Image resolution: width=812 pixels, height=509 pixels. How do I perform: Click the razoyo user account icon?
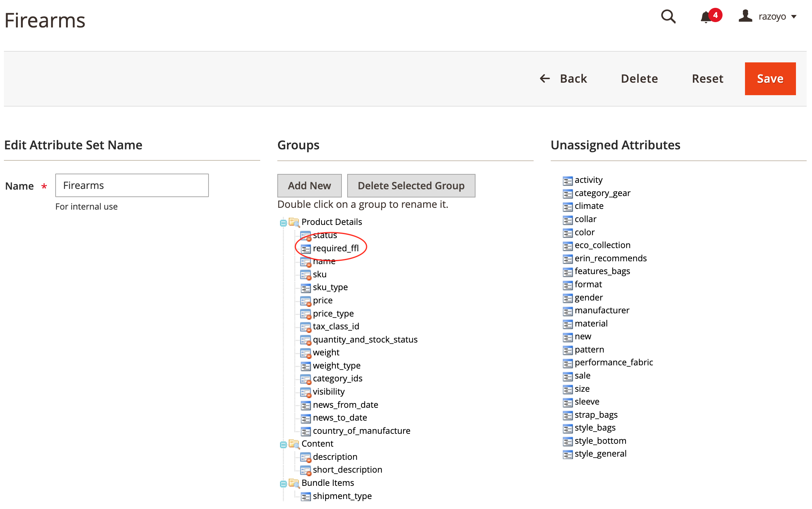745,16
